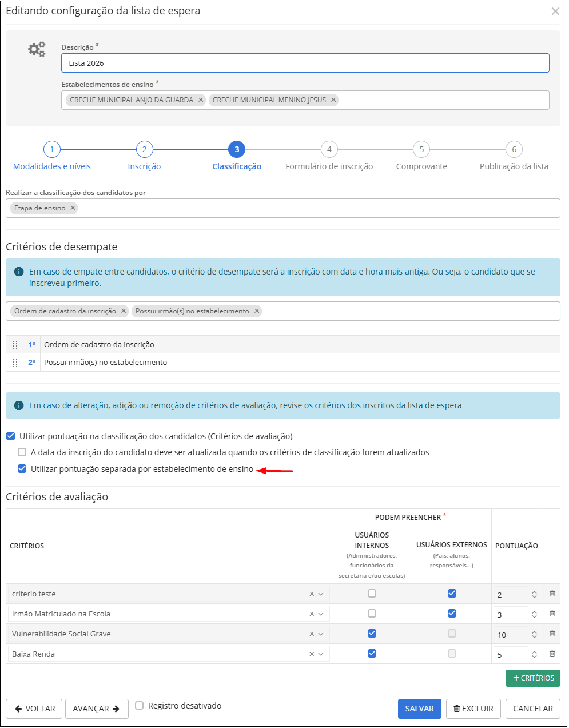Uncheck external users for Irmão Matriculado na Escola
Viewport: 569px width, 728px height.
click(x=452, y=614)
